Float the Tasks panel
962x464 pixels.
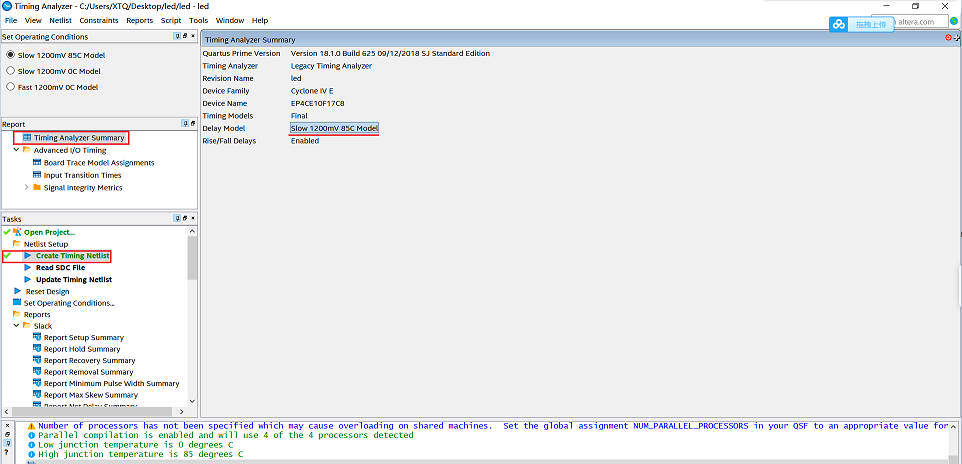[185, 218]
